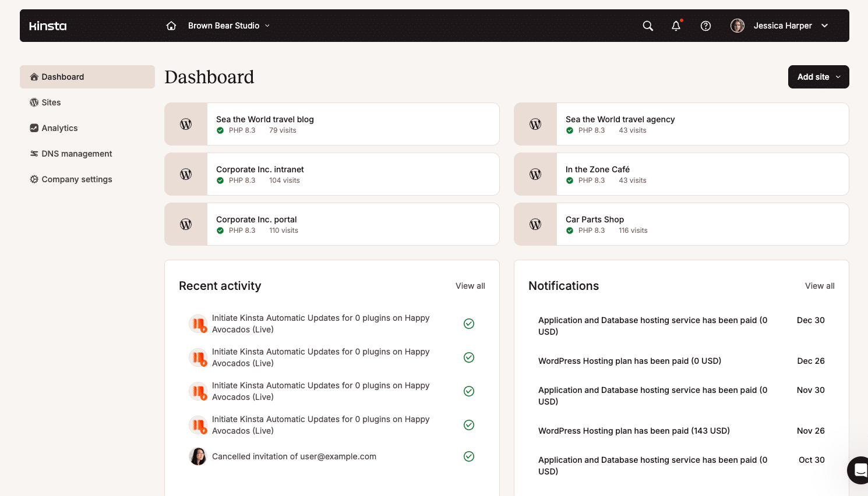
Task: Open DNS management from the sidebar
Action: 33,154
